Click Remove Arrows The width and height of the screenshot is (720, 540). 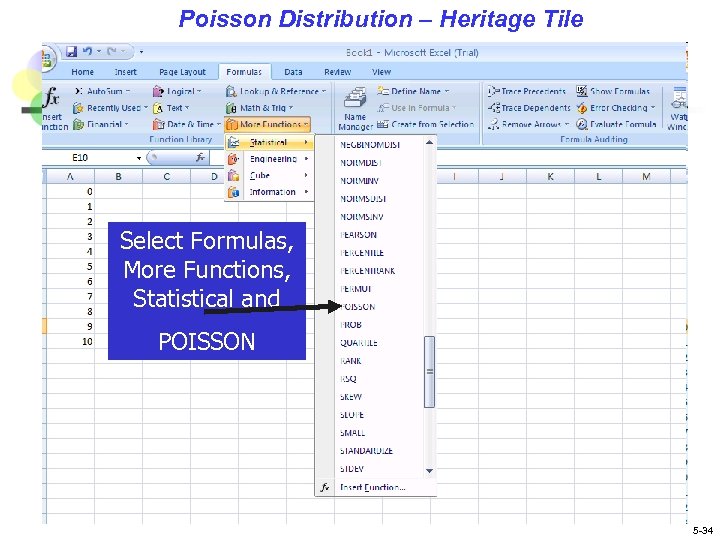click(x=529, y=124)
